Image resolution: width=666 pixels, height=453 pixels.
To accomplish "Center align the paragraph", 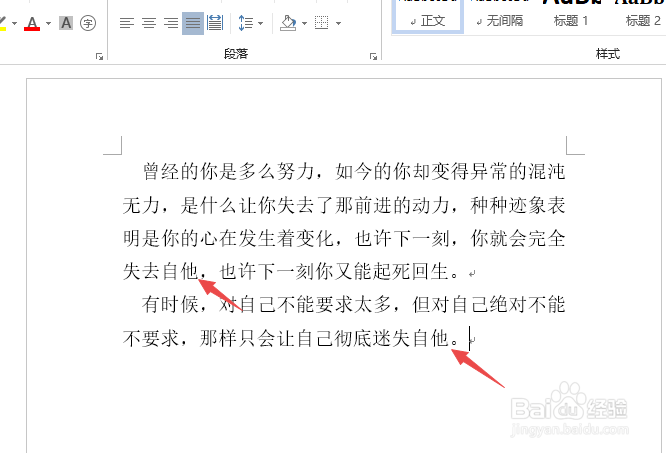I will click(149, 23).
